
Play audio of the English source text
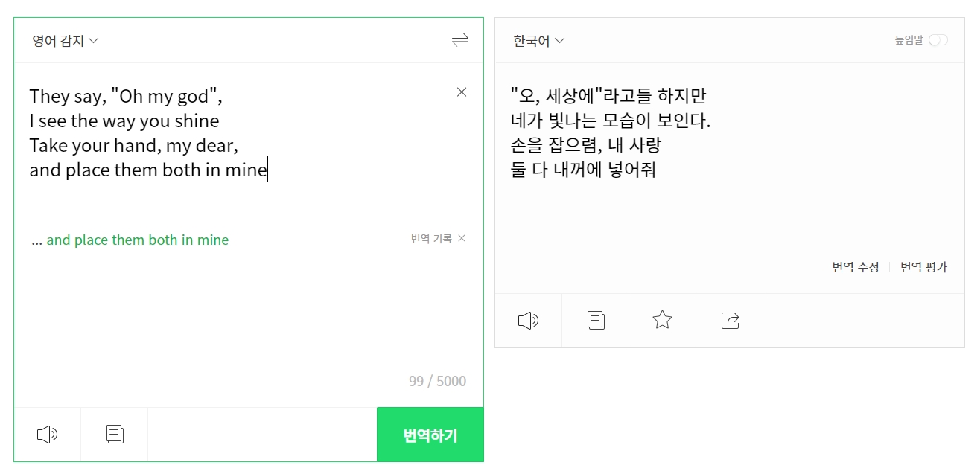tap(46, 434)
